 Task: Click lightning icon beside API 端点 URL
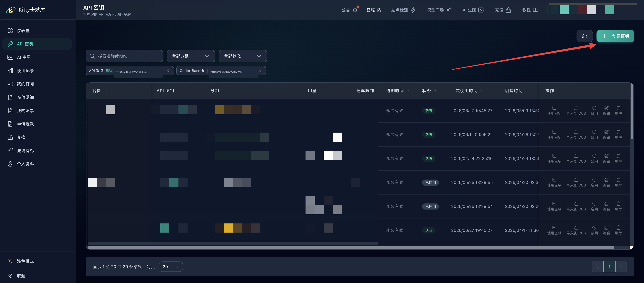[x=168, y=71]
